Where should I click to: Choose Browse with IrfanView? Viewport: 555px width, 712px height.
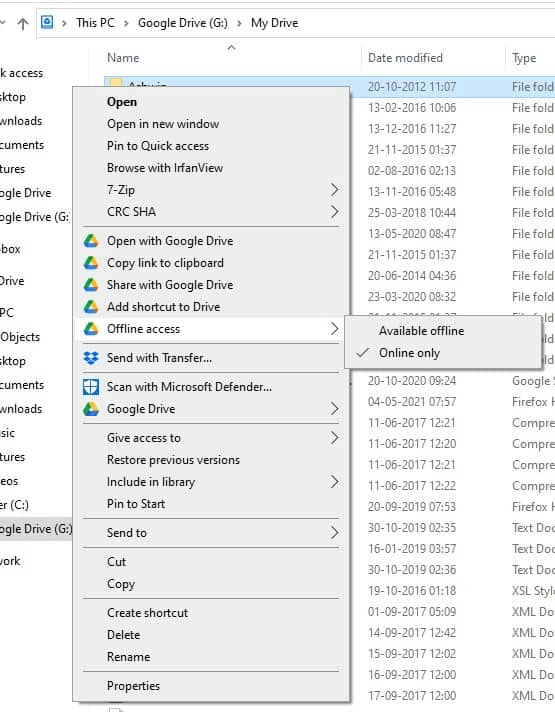pyautogui.click(x=164, y=168)
